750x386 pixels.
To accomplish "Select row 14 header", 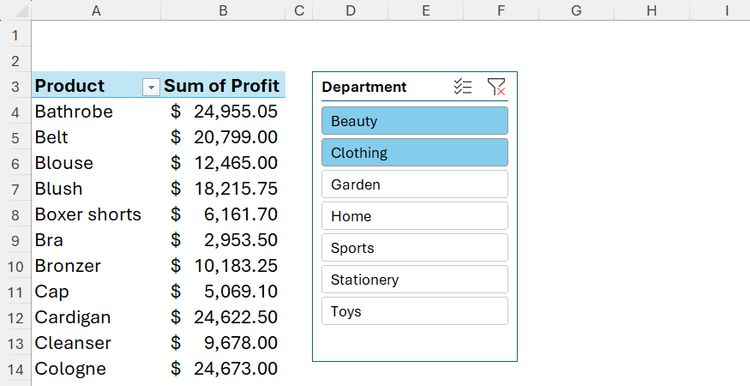I will pyautogui.click(x=15, y=369).
